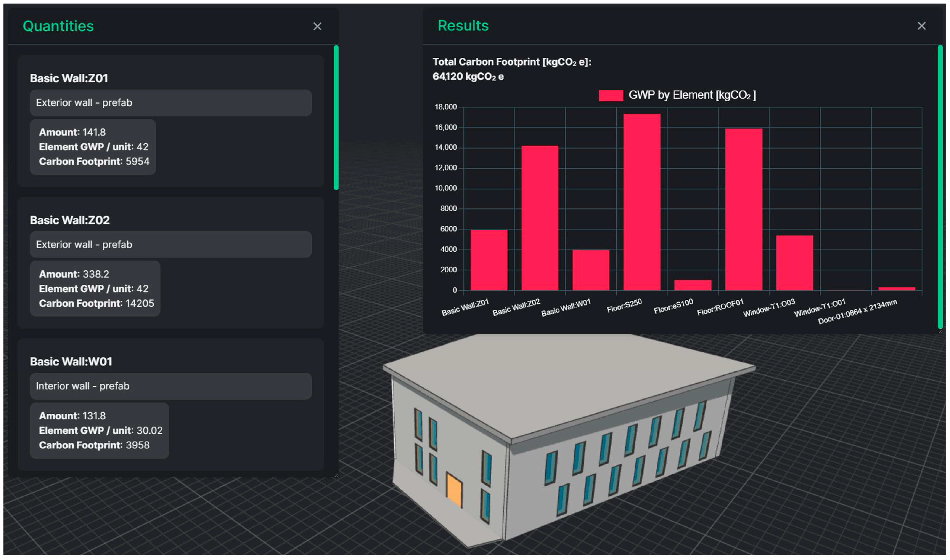Open Interior wall - prefab field for W01

click(x=171, y=386)
